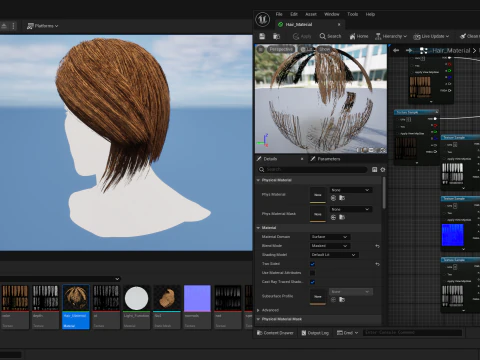Expand the Advanced section
480x360 pixels.
[x=258, y=310]
